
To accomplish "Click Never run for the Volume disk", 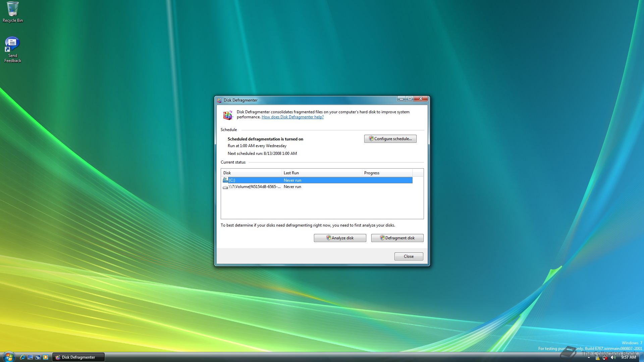I will click(x=292, y=187).
